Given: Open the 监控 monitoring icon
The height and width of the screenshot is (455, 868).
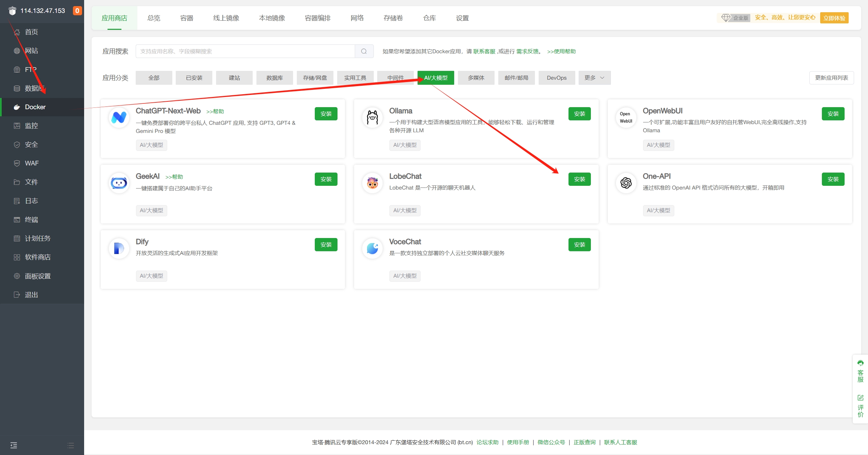Looking at the screenshot, I should [x=17, y=126].
